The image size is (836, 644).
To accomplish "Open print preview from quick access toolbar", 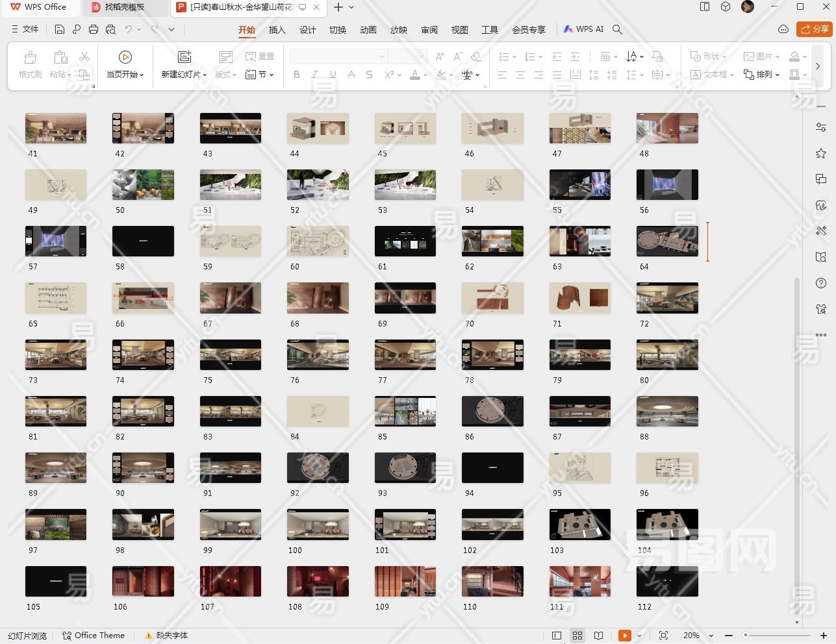I will pyautogui.click(x=110, y=29).
